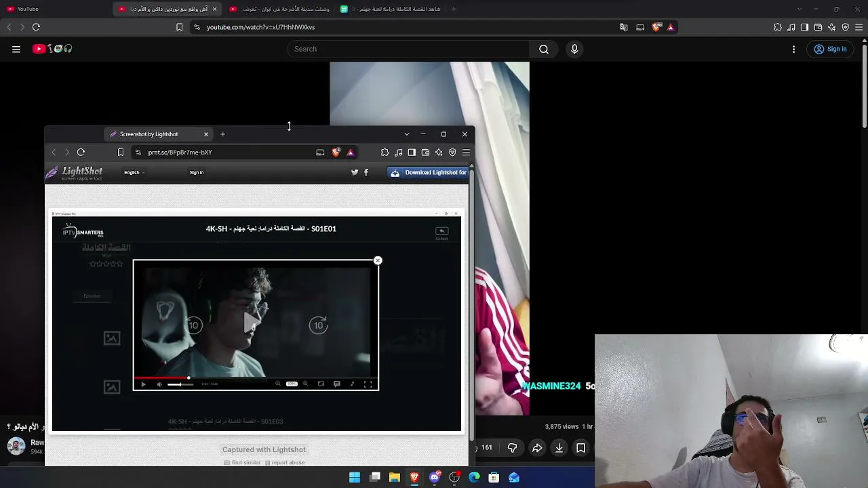This screenshot has width=868, height=488.
Task: Click the youtube.com address bar URL
Action: [x=260, y=27]
